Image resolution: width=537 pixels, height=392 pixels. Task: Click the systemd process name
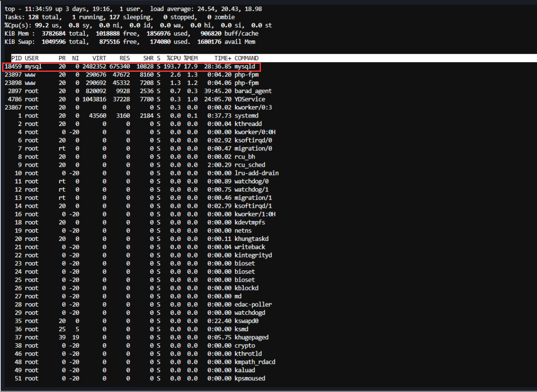(x=246, y=115)
